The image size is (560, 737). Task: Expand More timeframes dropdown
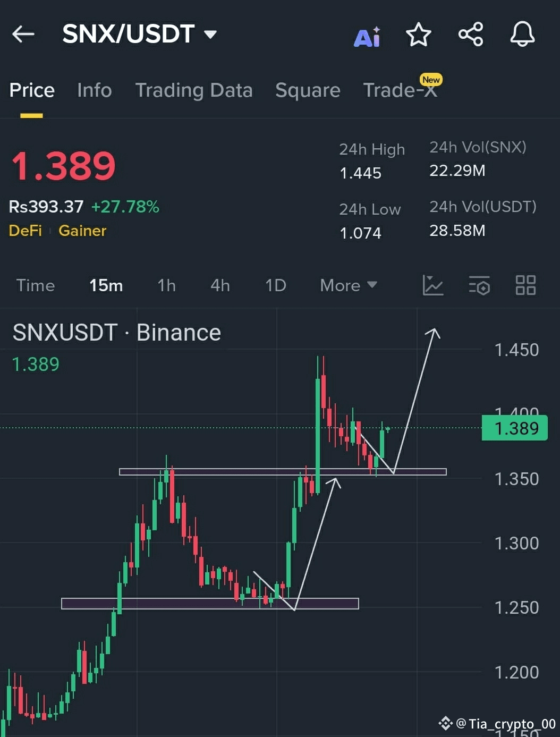pyautogui.click(x=349, y=285)
